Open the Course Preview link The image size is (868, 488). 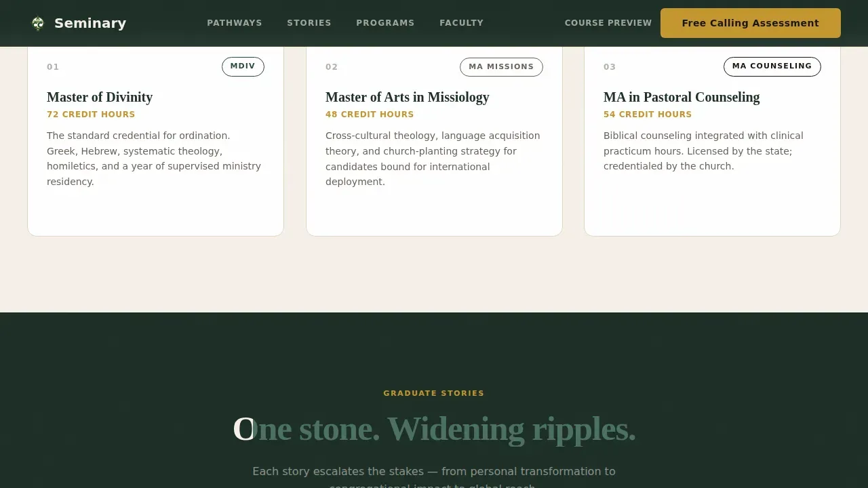(608, 23)
